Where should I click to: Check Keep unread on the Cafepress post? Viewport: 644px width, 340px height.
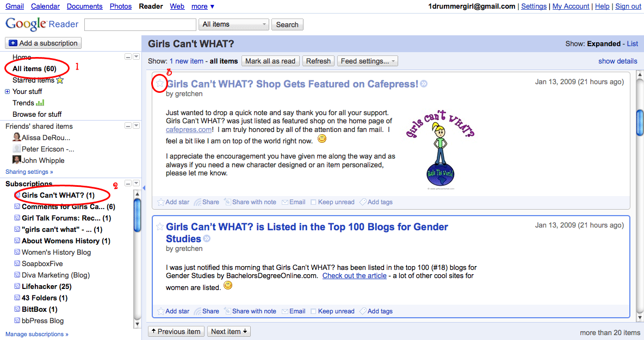(x=313, y=202)
